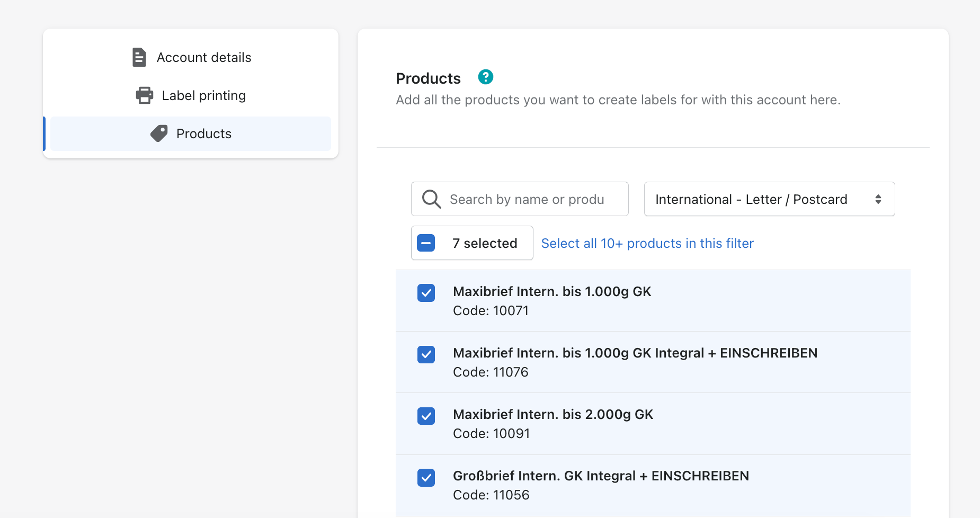This screenshot has height=518, width=980.
Task: Switch to Label printing section
Action: pyautogui.click(x=191, y=95)
